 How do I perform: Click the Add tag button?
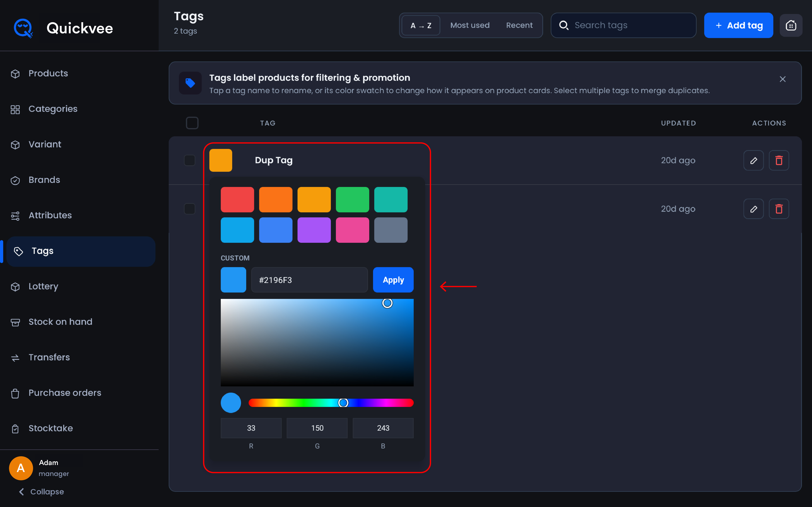click(x=738, y=26)
